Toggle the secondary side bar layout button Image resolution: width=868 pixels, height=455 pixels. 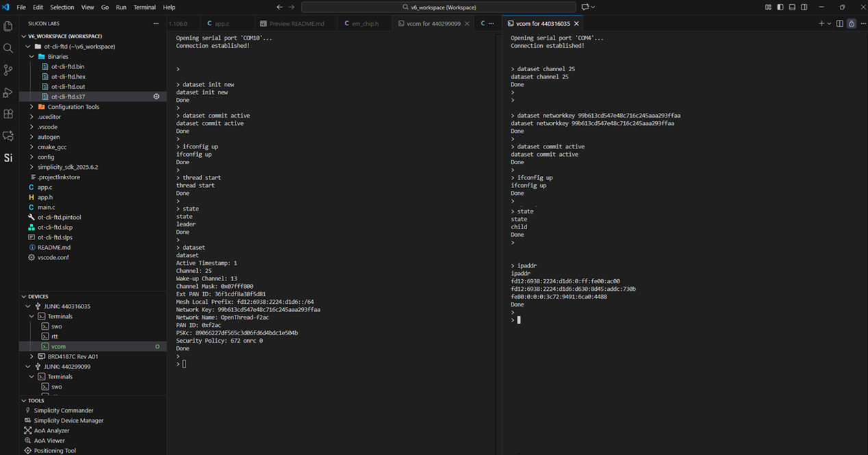pos(804,7)
